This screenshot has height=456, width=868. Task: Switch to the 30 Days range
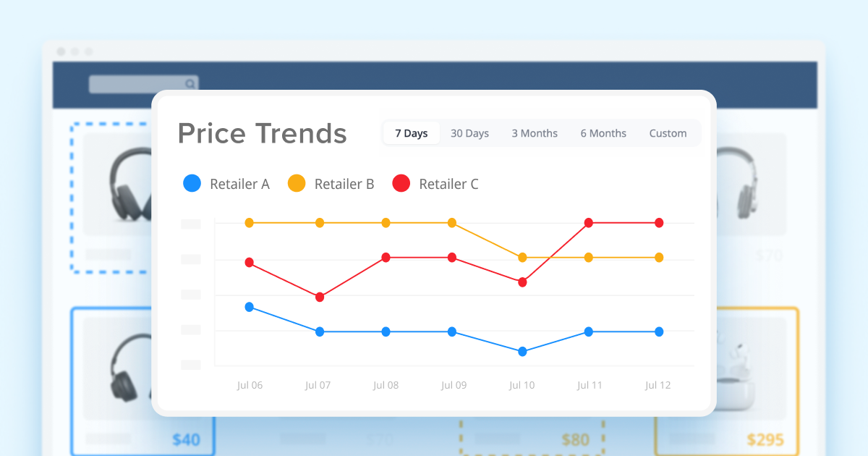tap(469, 133)
